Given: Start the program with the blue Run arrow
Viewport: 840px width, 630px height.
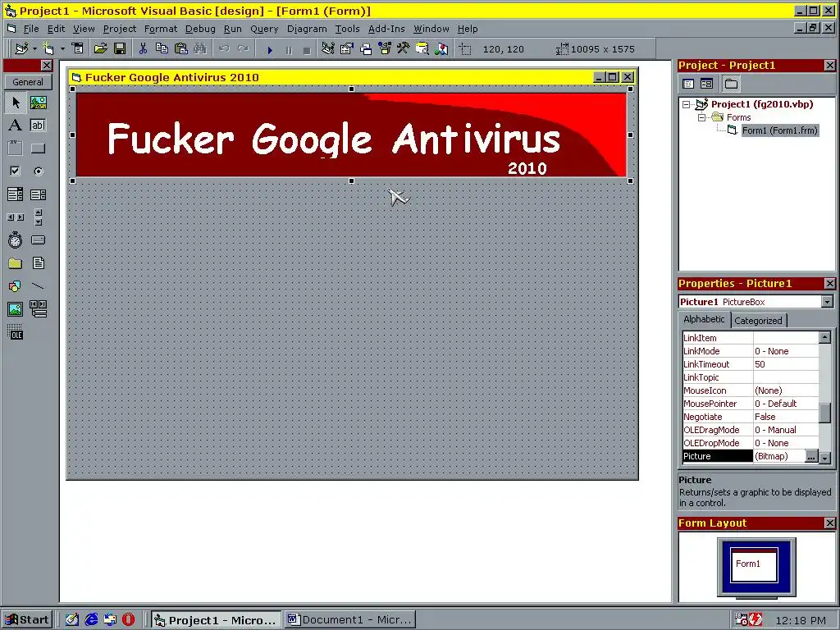Looking at the screenshot, I should (x=270, y=50).
